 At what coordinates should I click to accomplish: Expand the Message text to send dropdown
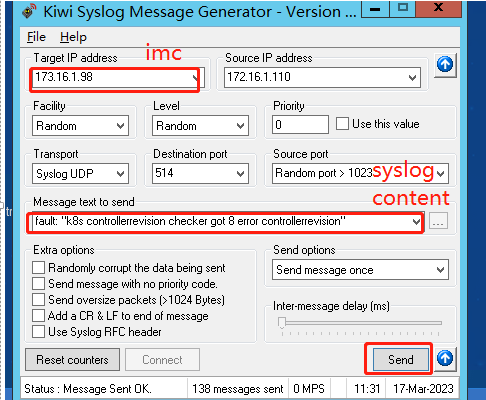pyautogui.click(x=416, y=221)
